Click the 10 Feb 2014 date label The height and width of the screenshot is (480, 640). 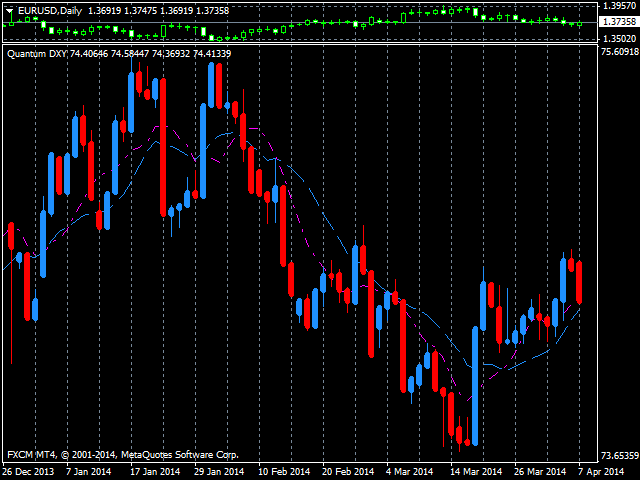[284, 472]
